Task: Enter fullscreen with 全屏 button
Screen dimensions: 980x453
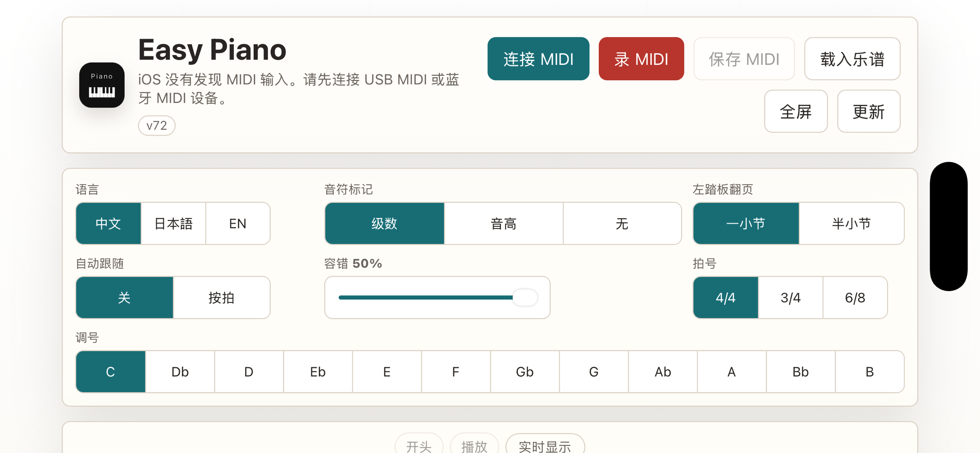Action: coord(796,111)
